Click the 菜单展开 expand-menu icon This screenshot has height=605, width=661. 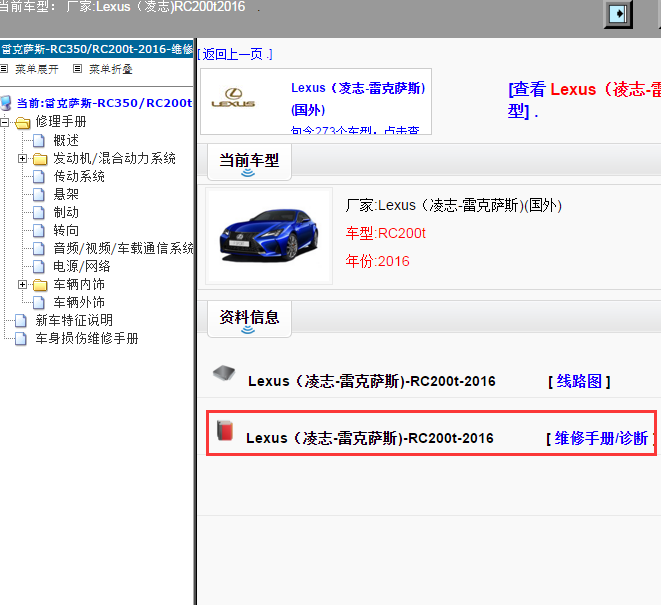coord(4,68)
